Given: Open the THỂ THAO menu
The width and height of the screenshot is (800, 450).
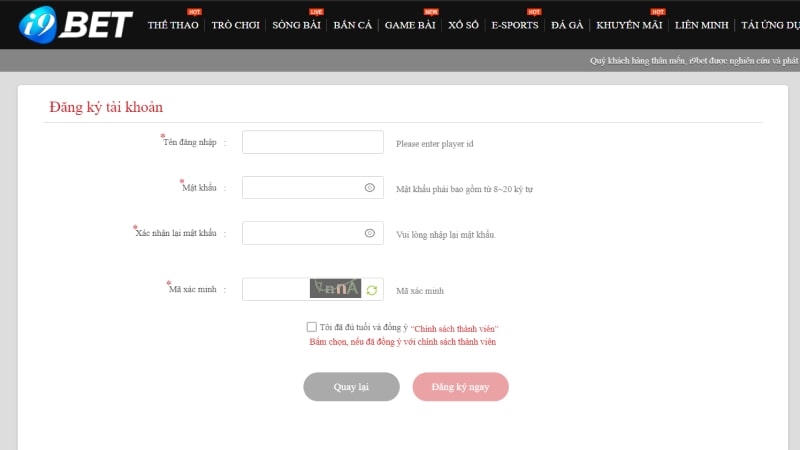Looking at the screenshot, I should point(175,25).
